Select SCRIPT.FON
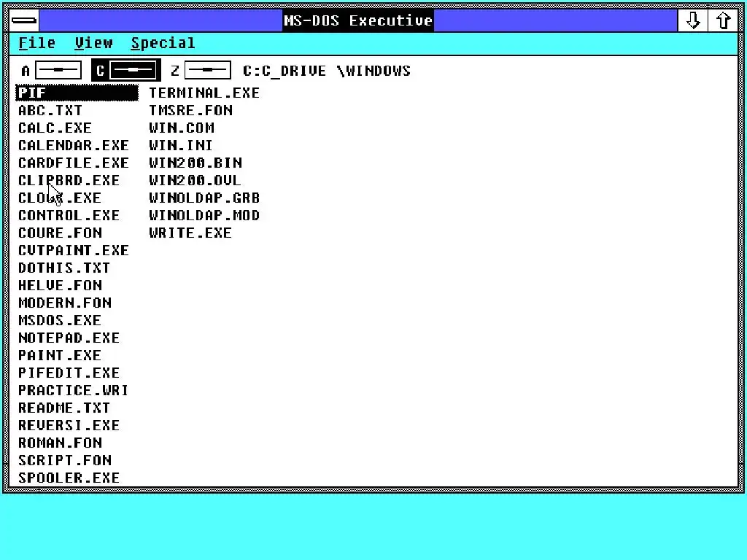 coord(65,461)
